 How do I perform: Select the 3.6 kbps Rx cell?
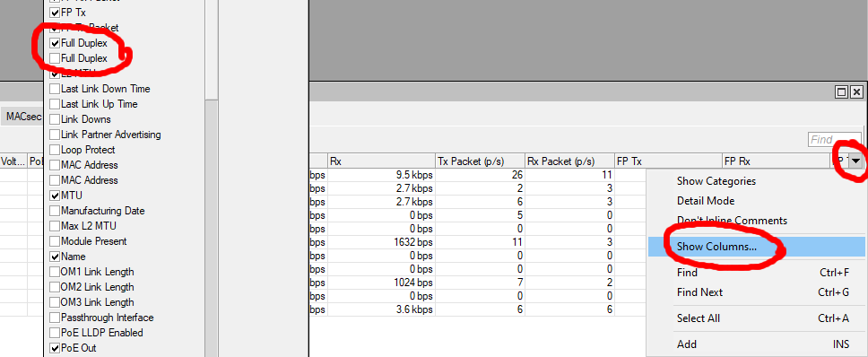381,310
